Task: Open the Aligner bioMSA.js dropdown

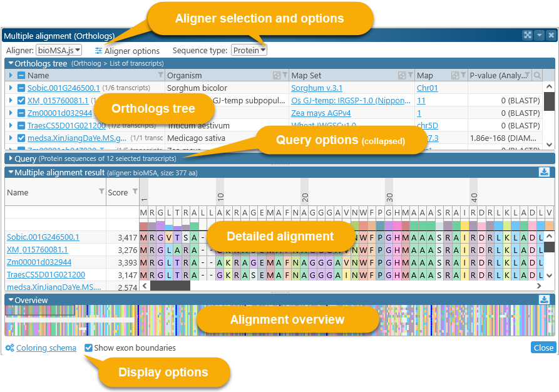Action: tap(59, 50)
